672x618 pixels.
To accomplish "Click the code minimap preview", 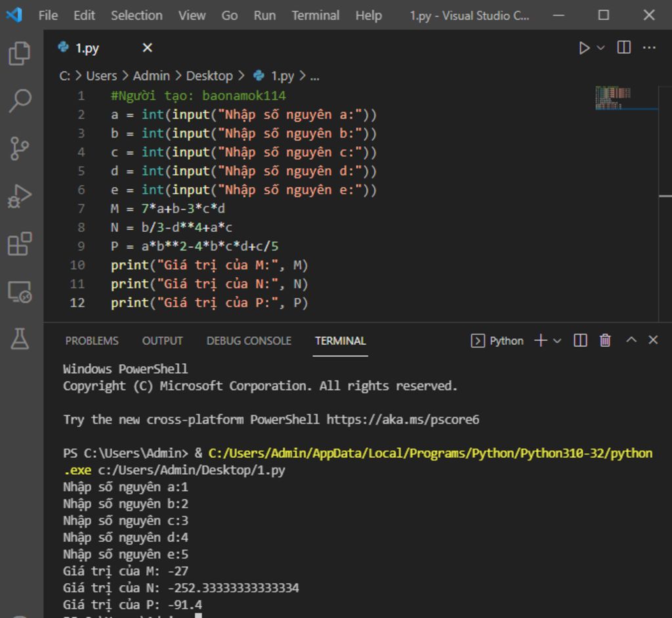I will point(613,98).
